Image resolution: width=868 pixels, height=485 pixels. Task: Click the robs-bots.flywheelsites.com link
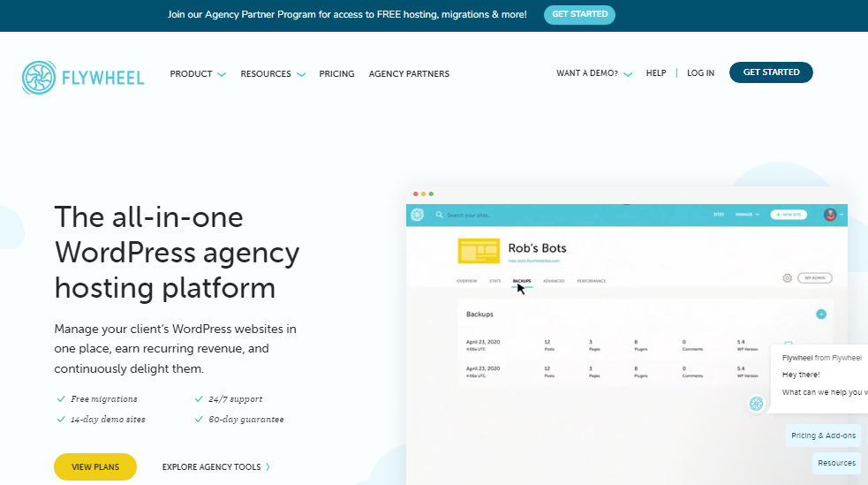coord(533,261)
